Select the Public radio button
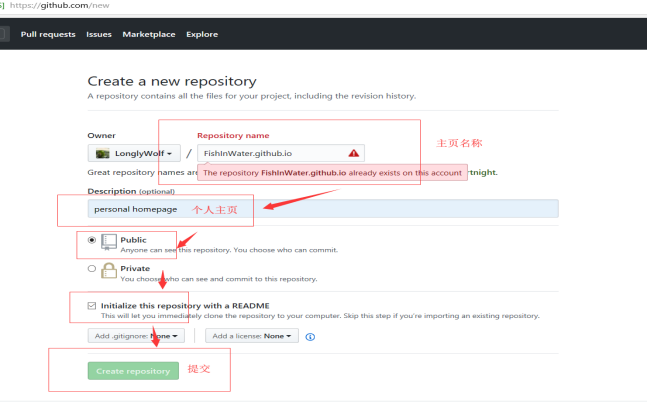Viewport: 648px width, 406px height. (92, 240)
